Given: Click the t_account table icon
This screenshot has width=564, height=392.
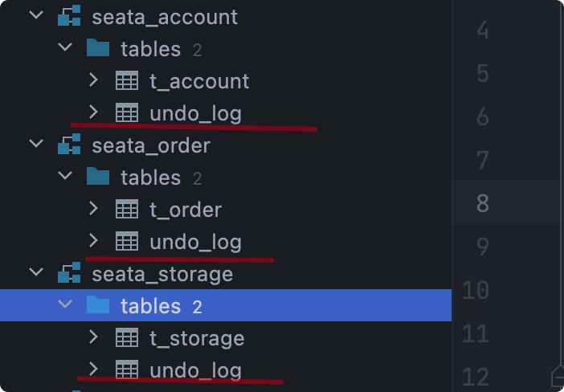Looking at the screenshot, I should pyautogui.click(x=127, y=81).
